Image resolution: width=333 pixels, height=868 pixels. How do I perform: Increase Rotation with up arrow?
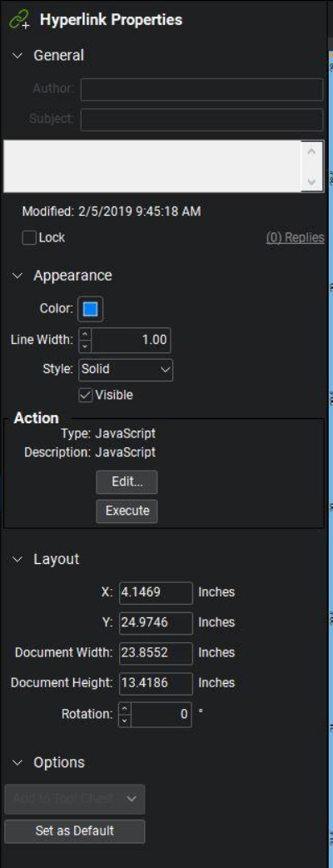click(125, 708)
